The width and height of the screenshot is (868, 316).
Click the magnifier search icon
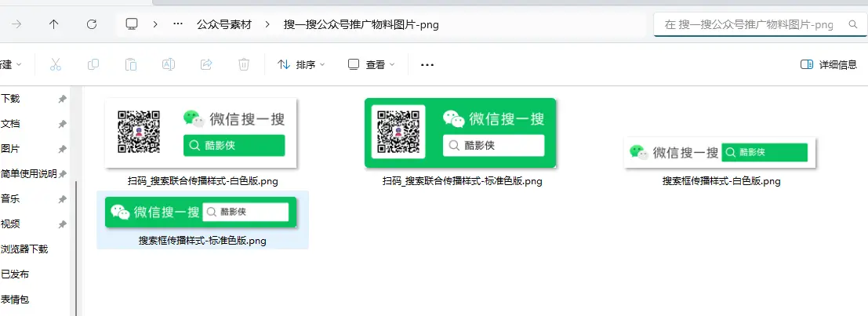[x=852, y=24]
